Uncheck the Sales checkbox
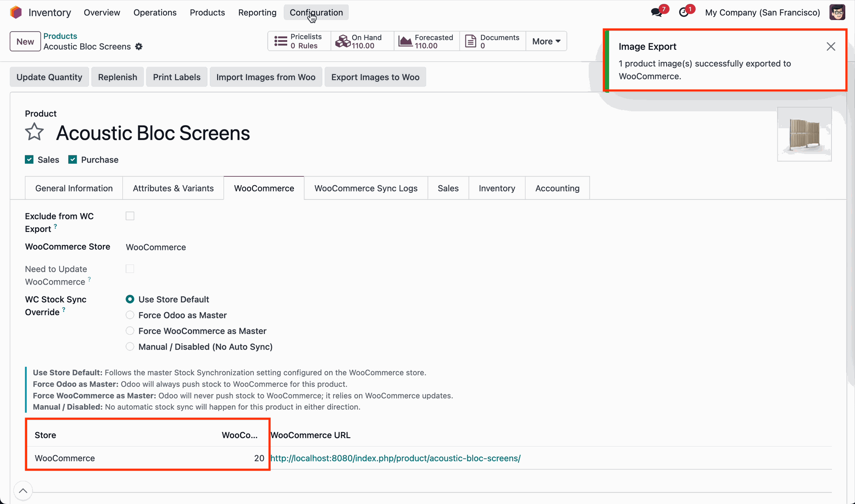The image size is (855, 504). click(x=29, y=159)
